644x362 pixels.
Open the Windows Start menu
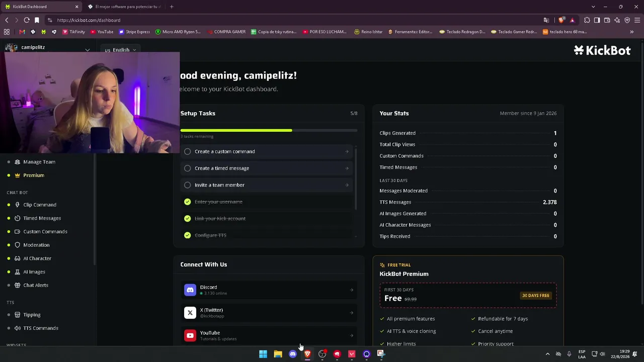click(263, 354)
